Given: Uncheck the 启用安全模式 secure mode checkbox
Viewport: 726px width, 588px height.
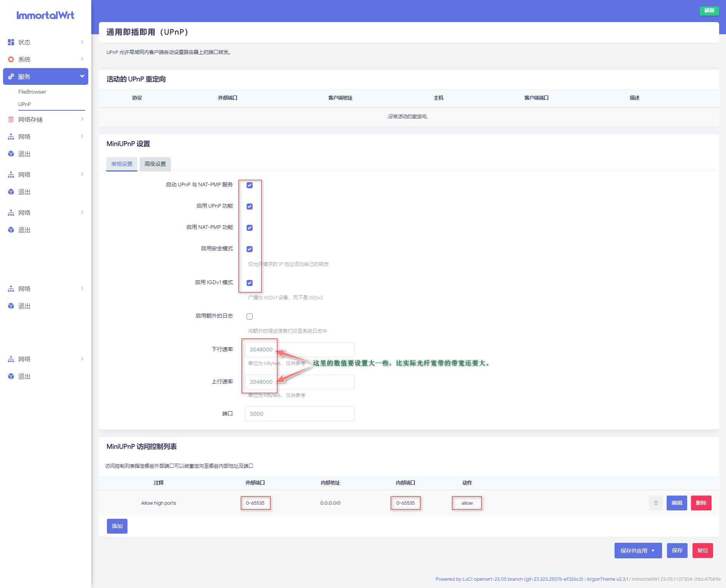Looking at the screenshot, I should point(250,249).
